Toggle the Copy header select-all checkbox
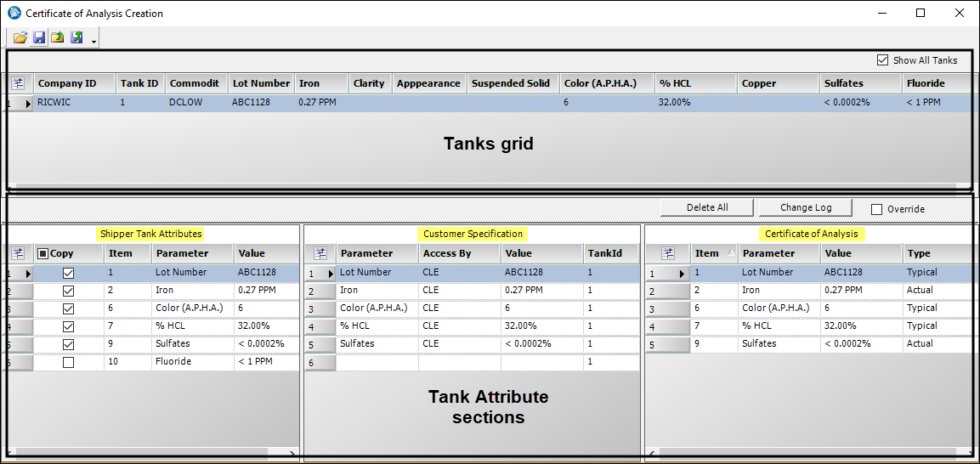 [x=43, y=253]
